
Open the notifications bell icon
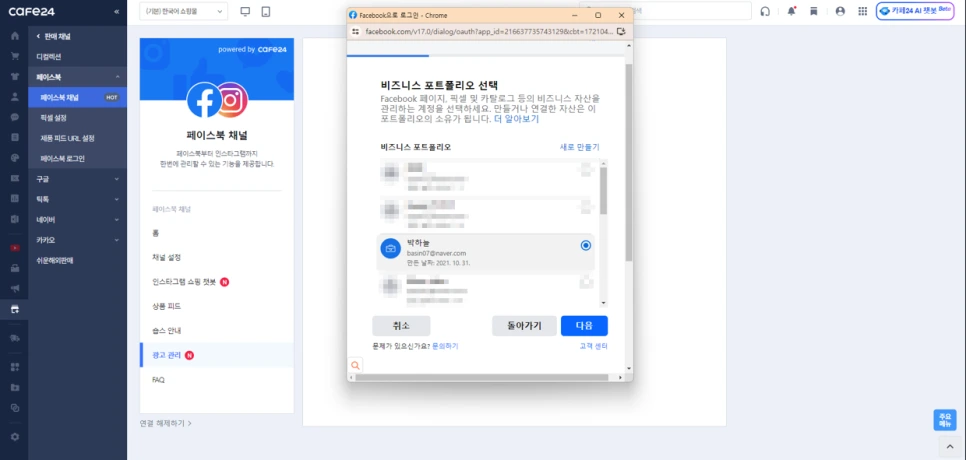click(x=792, y=11)
